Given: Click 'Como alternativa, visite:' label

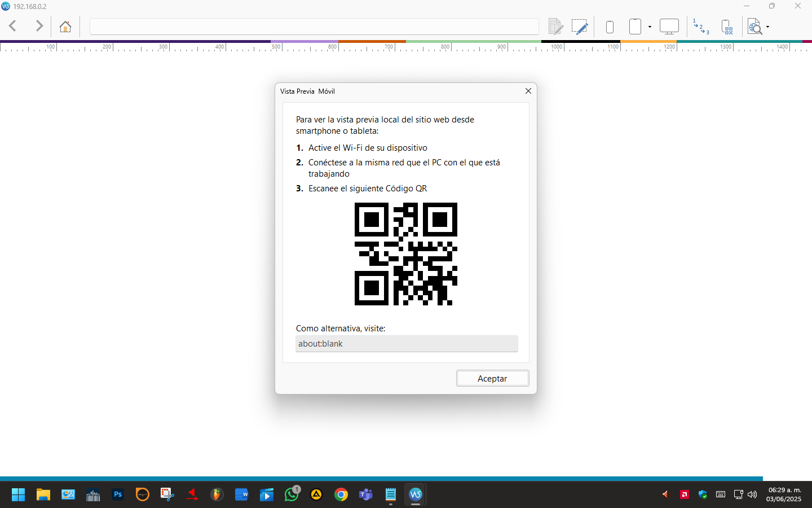Looking at the screenshot, I should 341,329.
